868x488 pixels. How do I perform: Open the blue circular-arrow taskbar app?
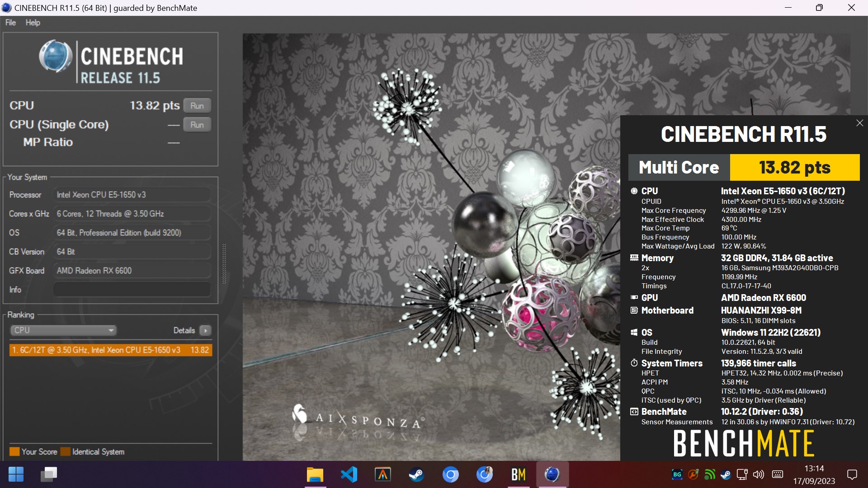pos(485,474)
